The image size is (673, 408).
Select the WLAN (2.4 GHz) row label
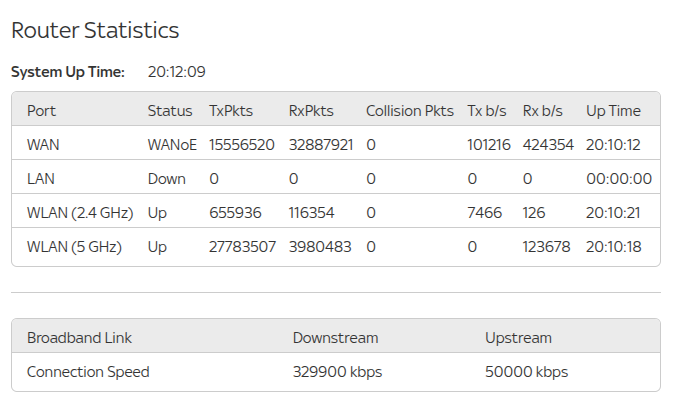coord(76,213)
